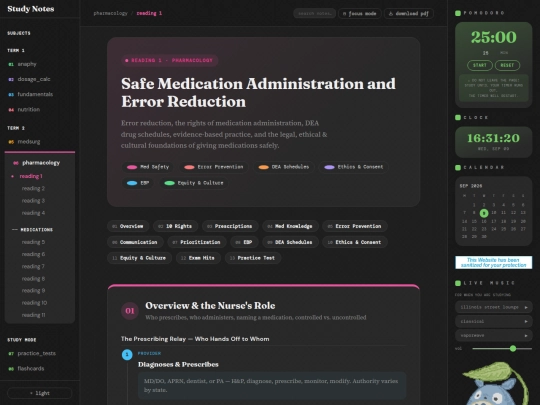Start the pomodoro timer
540x405 pixels.
point(480,65)
